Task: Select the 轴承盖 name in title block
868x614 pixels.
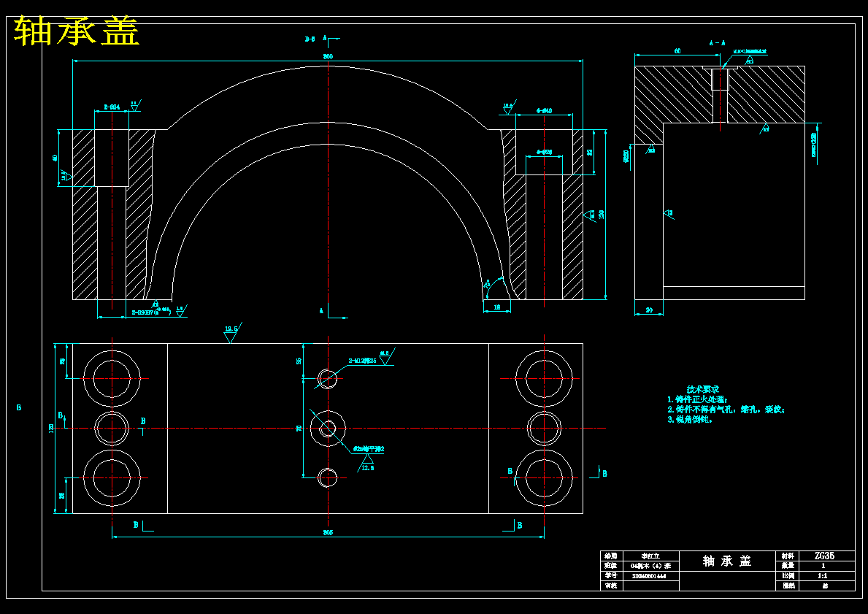Action: click(726, 561)
